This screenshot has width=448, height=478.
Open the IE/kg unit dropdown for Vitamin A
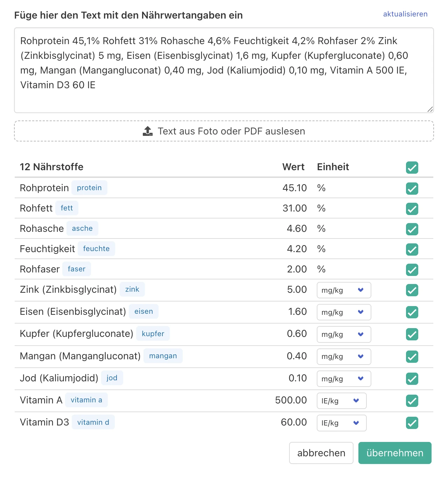[341, 401]
